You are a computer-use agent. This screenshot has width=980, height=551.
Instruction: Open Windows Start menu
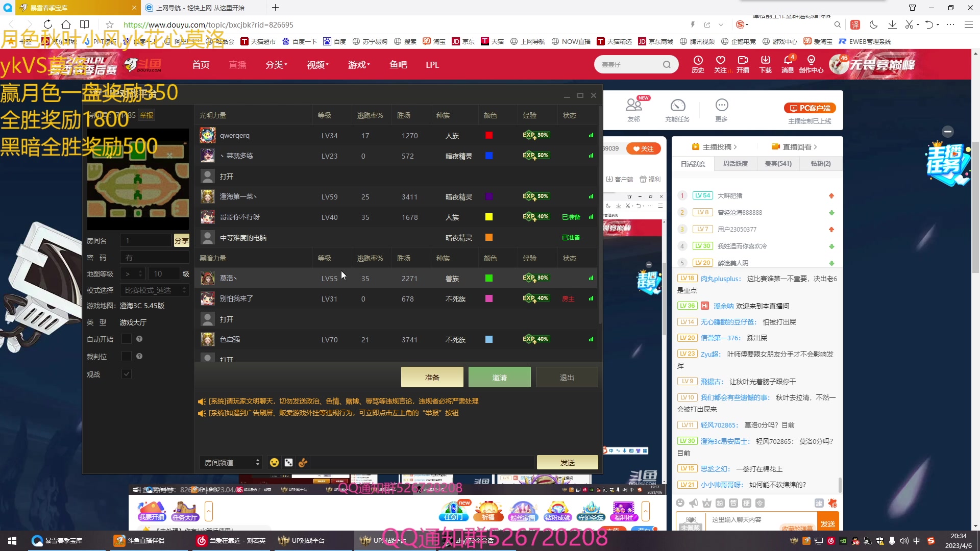tap(12, 540)
